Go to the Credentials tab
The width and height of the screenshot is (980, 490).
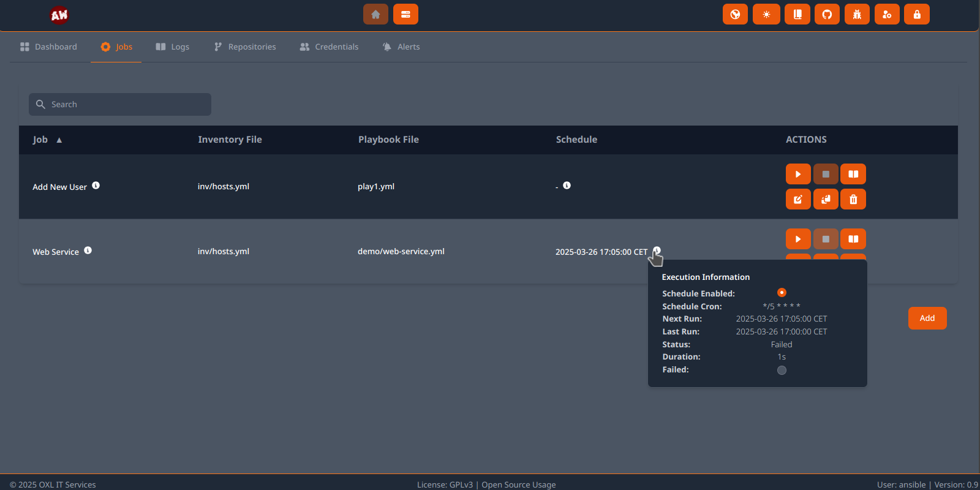tap(329, 47)
